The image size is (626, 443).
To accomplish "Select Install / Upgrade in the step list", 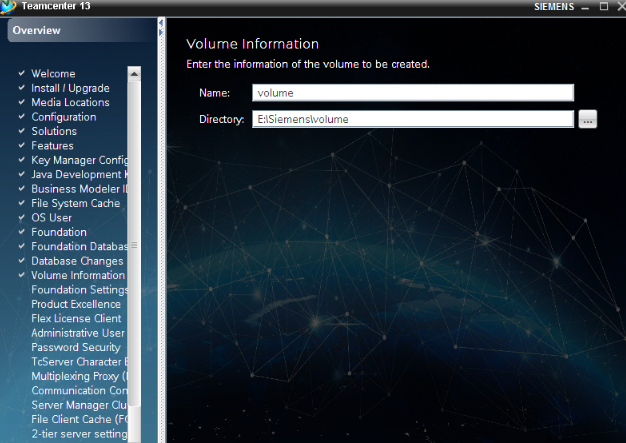I will pos(70,88).
